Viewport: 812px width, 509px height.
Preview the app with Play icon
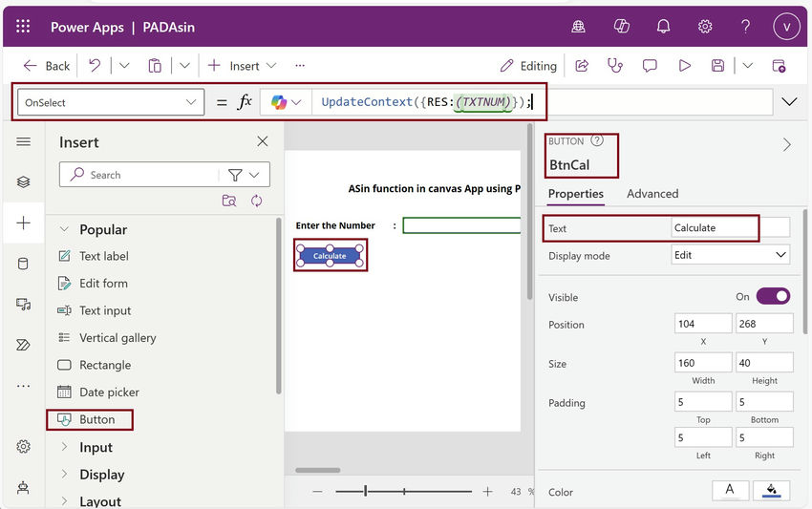685,66
